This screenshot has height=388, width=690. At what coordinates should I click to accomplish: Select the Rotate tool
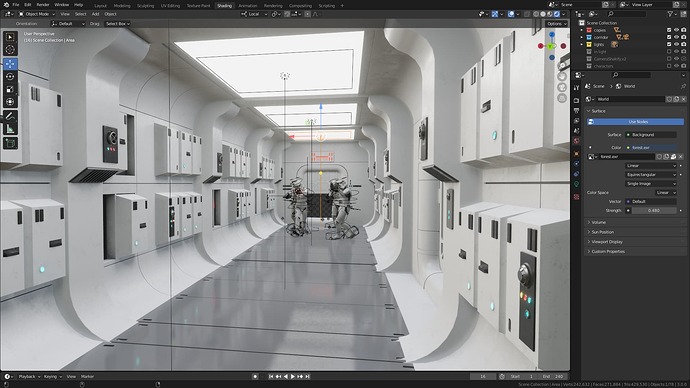10,77
